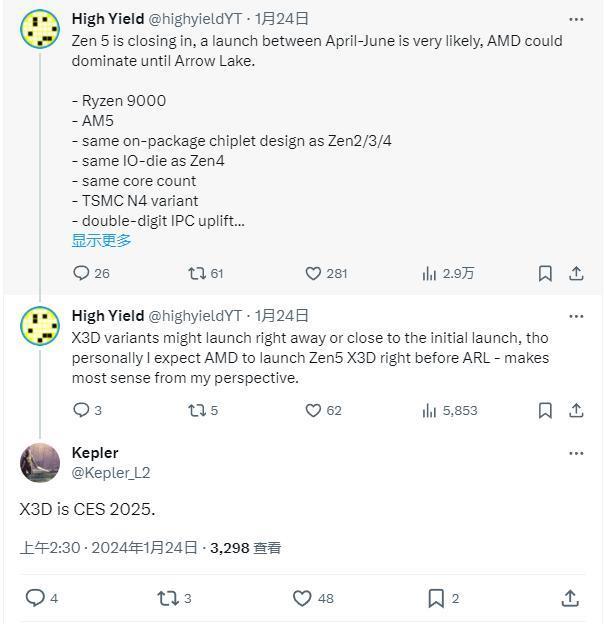View analytics for the 2.9万 views tweet

[x=430, y=273]
